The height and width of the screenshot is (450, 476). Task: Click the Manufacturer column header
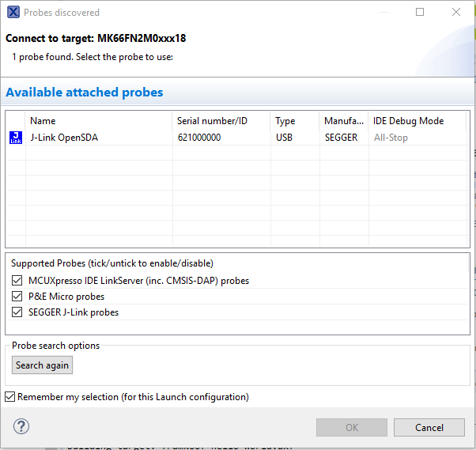pos(343,121)
